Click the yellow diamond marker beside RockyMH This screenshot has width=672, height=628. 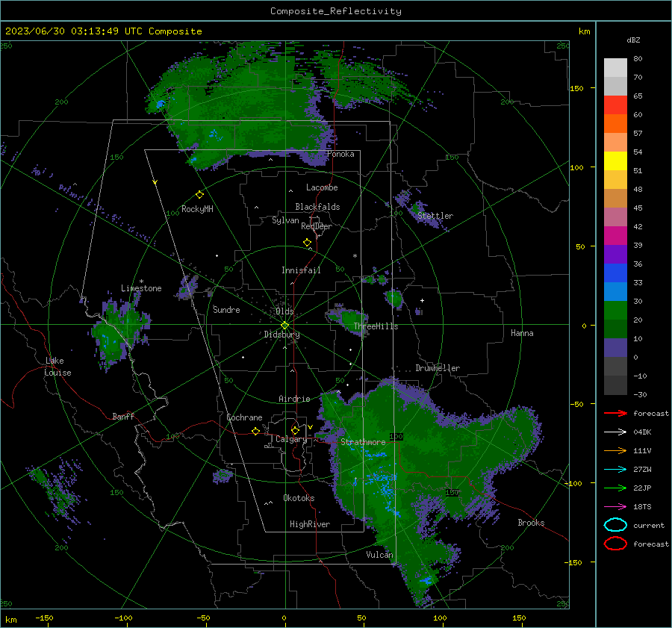[x=199, y=195]
